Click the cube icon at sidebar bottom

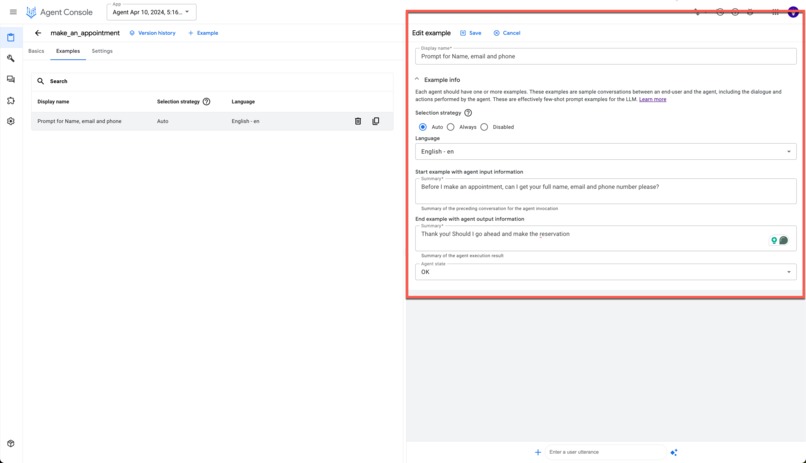11,443
